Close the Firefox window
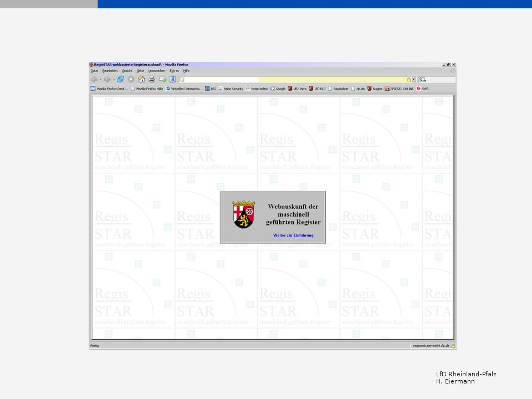The height and width of the screenshot is (399, 532). coord(454,64)
